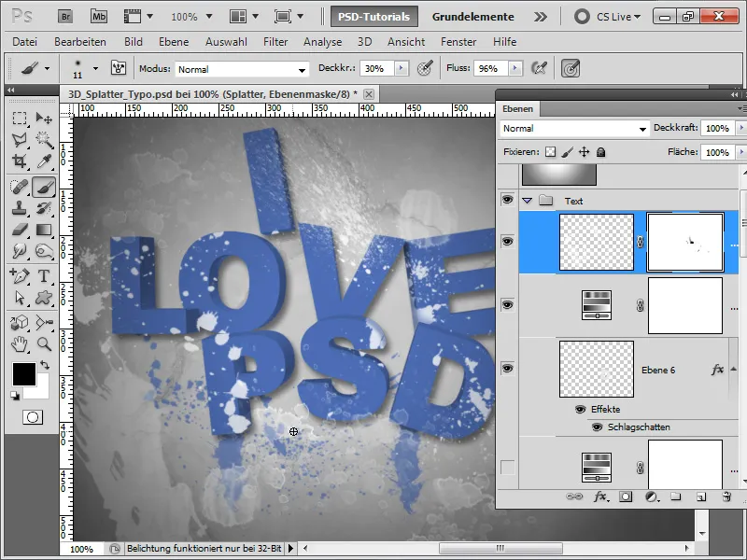Select the Custom Shape tool
Viewport: 747px width, 560px height.
tap(44, 298)
